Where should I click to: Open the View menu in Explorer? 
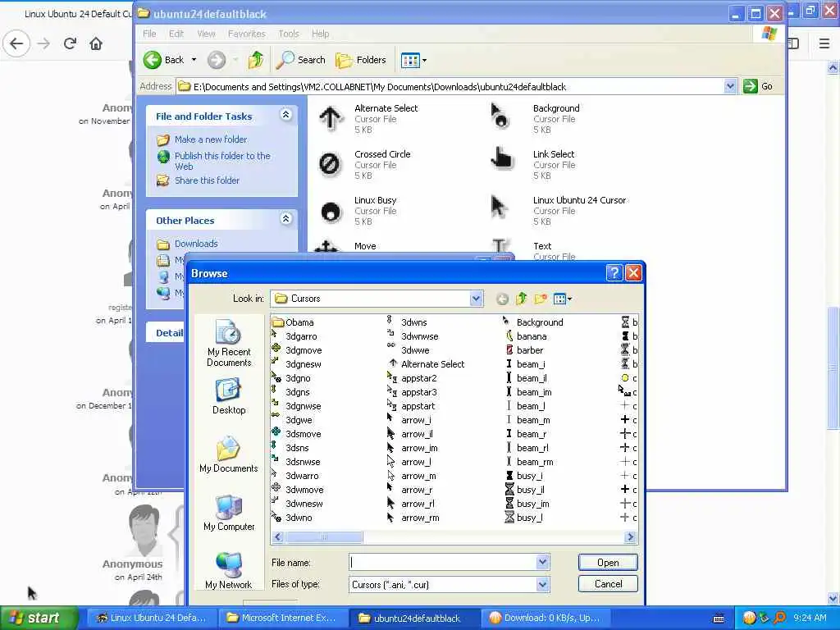206,34
